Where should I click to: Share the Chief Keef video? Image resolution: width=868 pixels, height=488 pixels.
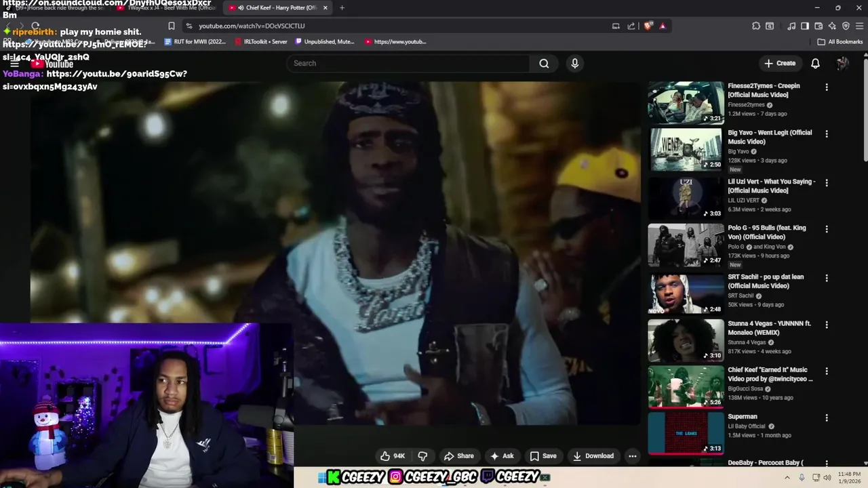point(458,456)
